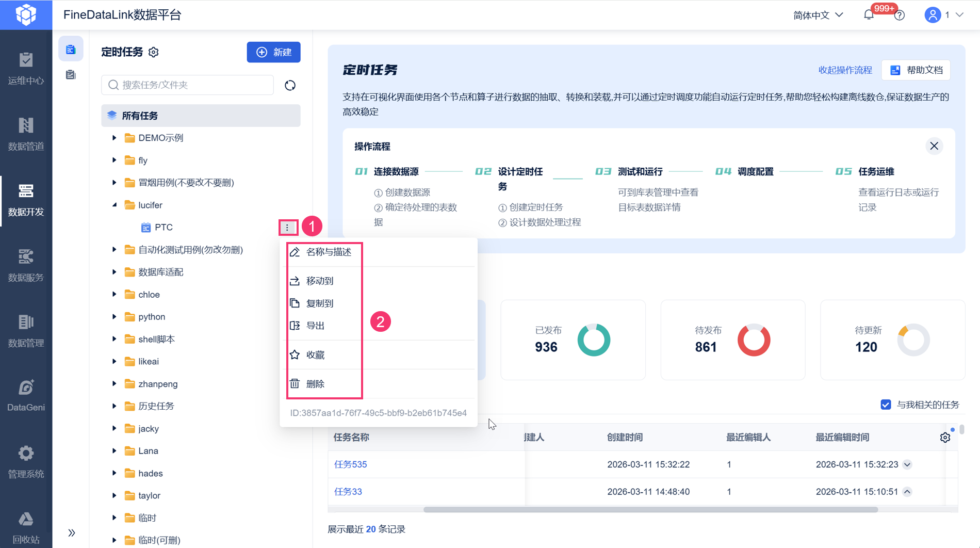Click the horizontal scrollbar of the task table
Screen dimensions: 980x548
click(x=650, y=510)
